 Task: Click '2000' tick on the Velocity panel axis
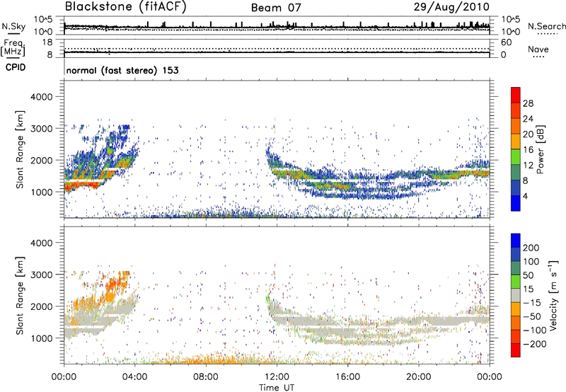click(41, 307)
